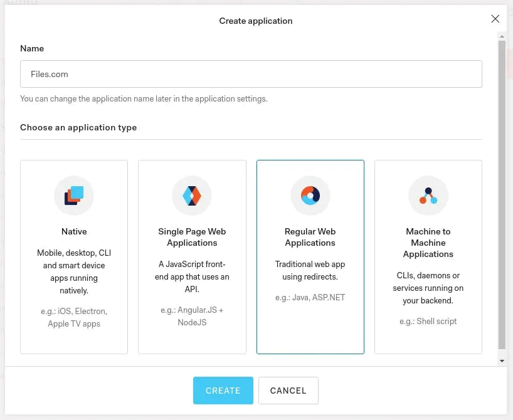
Task: Click the Machine to Machine nodes icon
Action: 428,196
